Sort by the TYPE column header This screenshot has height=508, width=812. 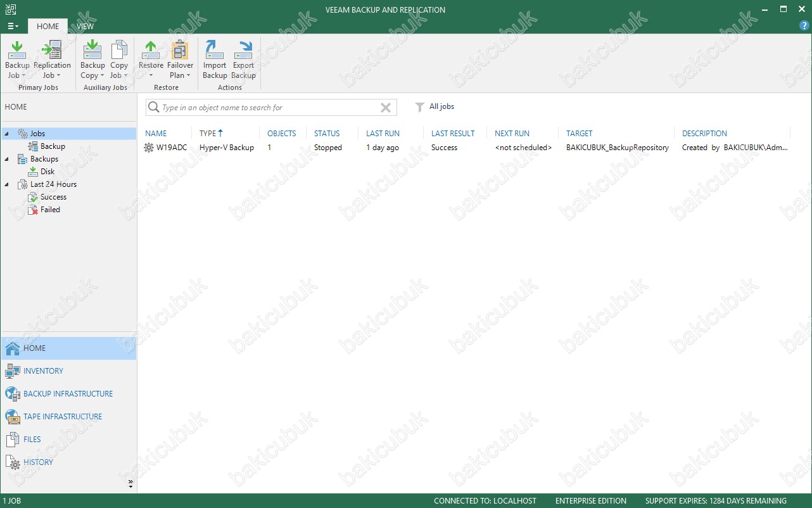tap(208, 134)
